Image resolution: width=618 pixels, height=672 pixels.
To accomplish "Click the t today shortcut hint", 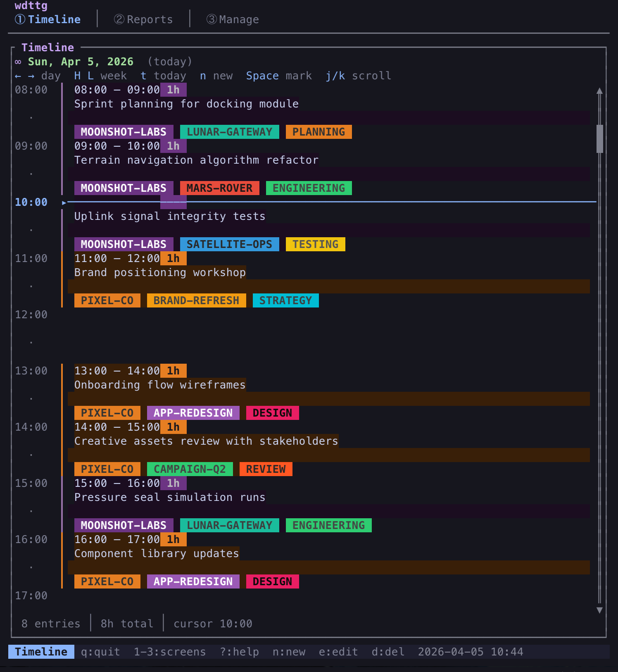I will click(163, 76).
